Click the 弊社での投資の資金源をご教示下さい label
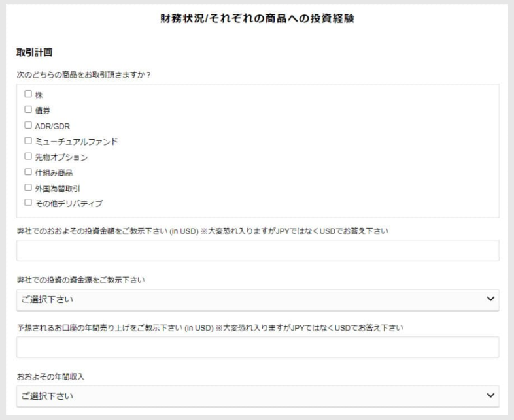The height and width of the screenshot is (420, 514). [x=80, y=280]
